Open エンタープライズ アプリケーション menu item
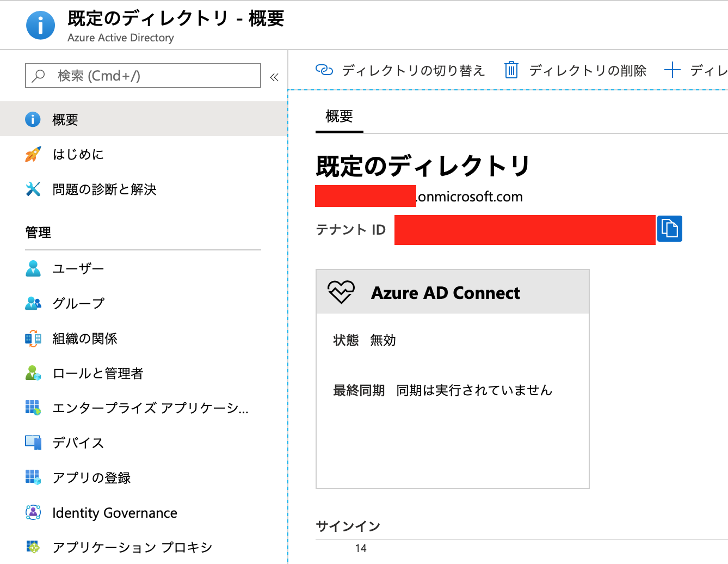Screen dimensions: 728x564 point(150,408)
